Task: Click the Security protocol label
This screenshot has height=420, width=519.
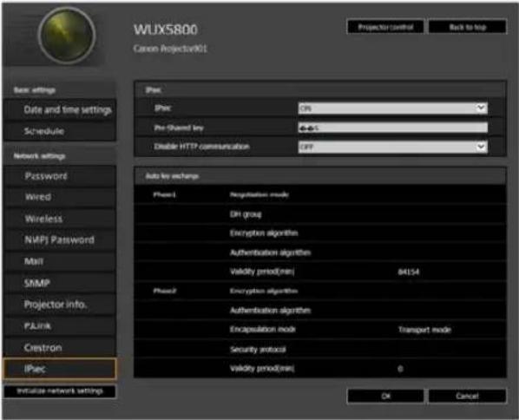Action: (258, 349)
